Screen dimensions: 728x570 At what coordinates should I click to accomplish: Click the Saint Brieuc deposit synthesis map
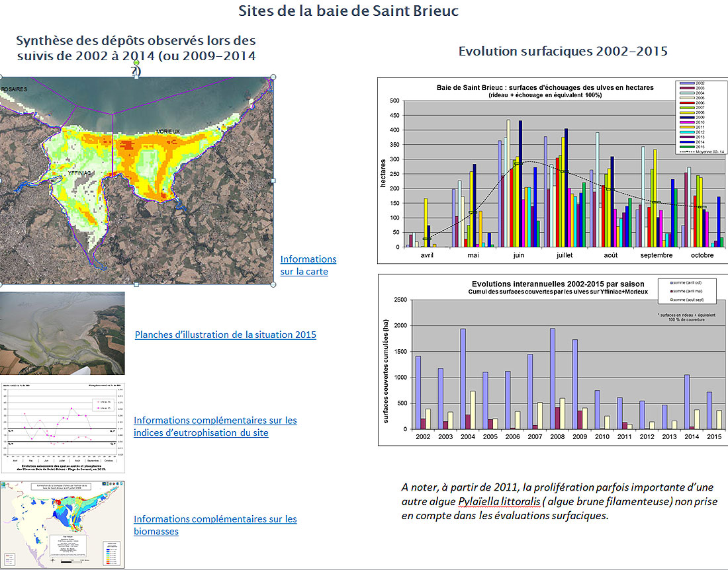pyautogui.click(x=136, y=181)
